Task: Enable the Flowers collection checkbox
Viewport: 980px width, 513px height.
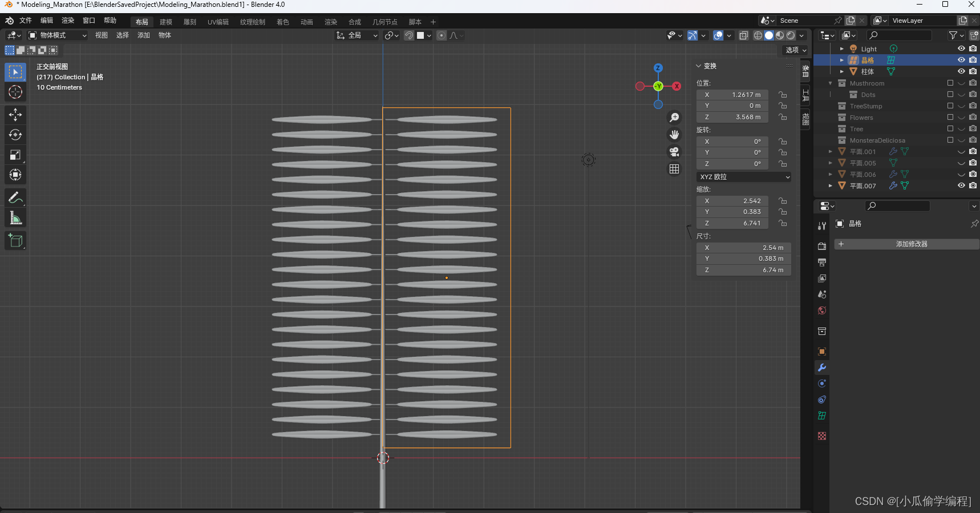Action: click(x=950, y=117)
